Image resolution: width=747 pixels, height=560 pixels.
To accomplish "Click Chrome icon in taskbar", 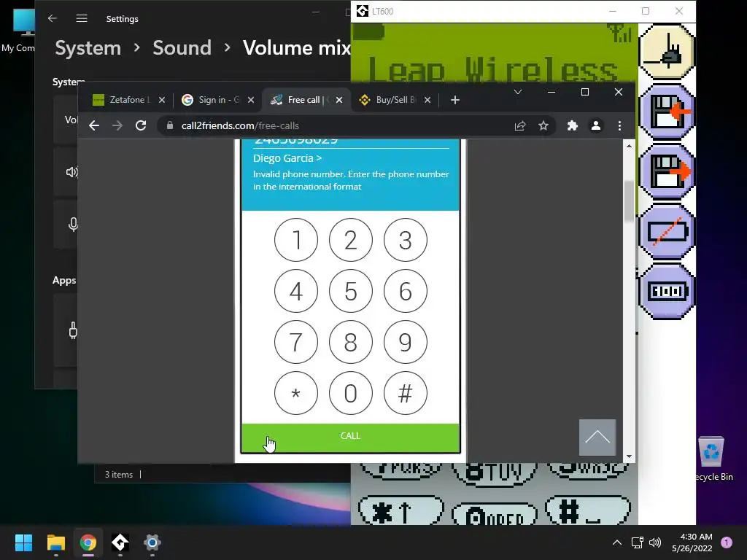I will point(88,542).
